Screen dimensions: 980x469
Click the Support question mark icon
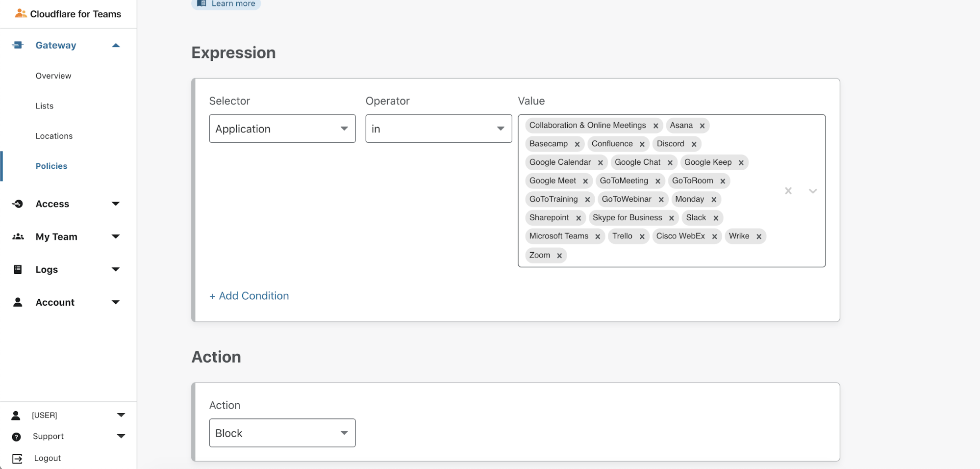pyautogui.click(x=16, y=437)
